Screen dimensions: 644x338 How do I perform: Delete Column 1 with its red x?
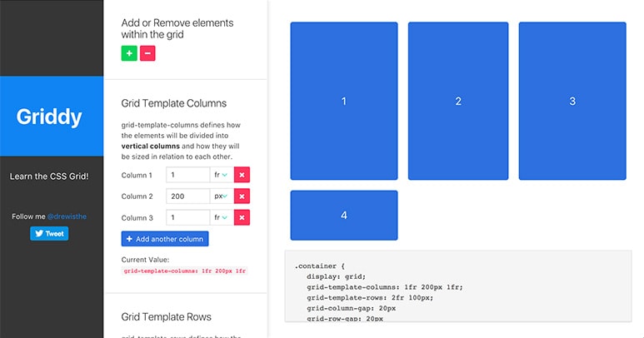coord(242,175)
